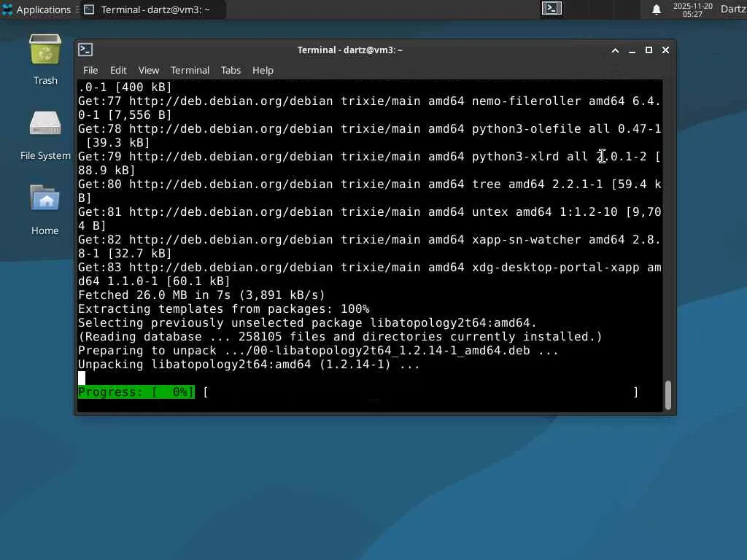Click the notification bell in the top panel
Screen dimensions: 747x560
(x=656, y=9)
